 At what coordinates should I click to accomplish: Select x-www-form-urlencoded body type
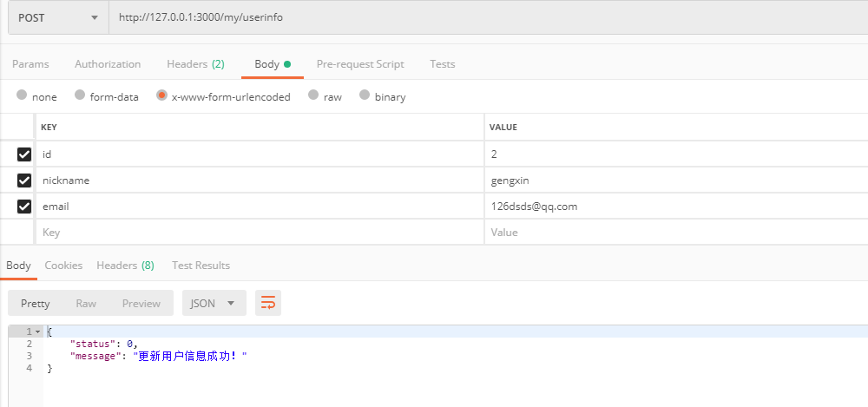[x=161, y=95]
